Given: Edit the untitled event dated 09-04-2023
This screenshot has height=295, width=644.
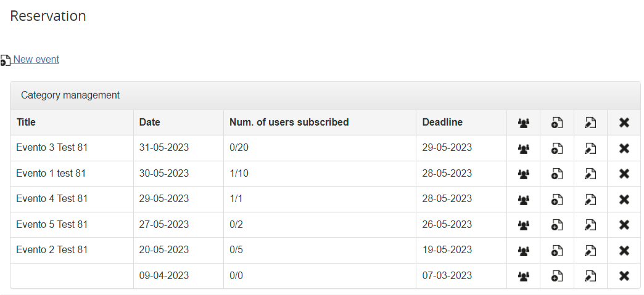Looking at the screenshot, I should click(590, 276).
